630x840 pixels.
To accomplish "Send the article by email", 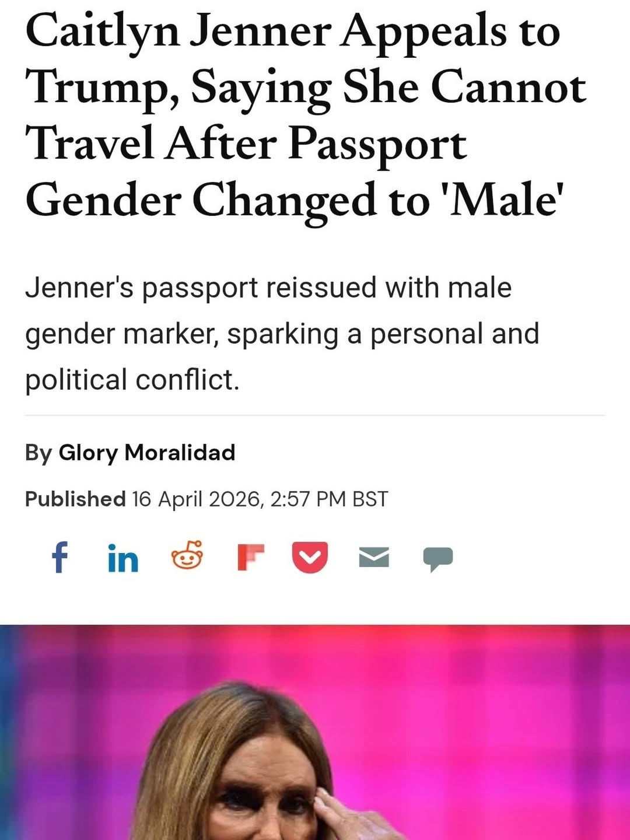I will (x=373, y=558).
